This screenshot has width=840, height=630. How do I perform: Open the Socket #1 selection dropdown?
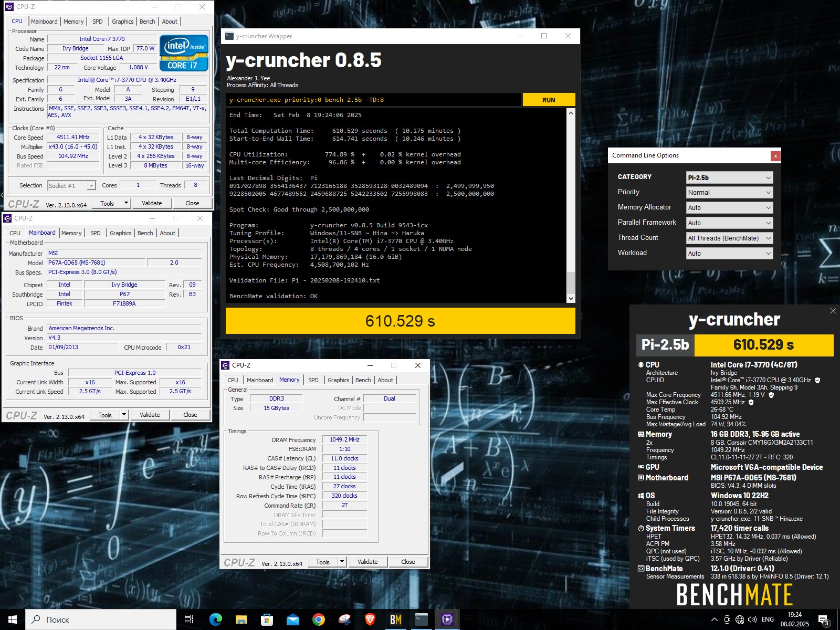click(x=71, y=185)
